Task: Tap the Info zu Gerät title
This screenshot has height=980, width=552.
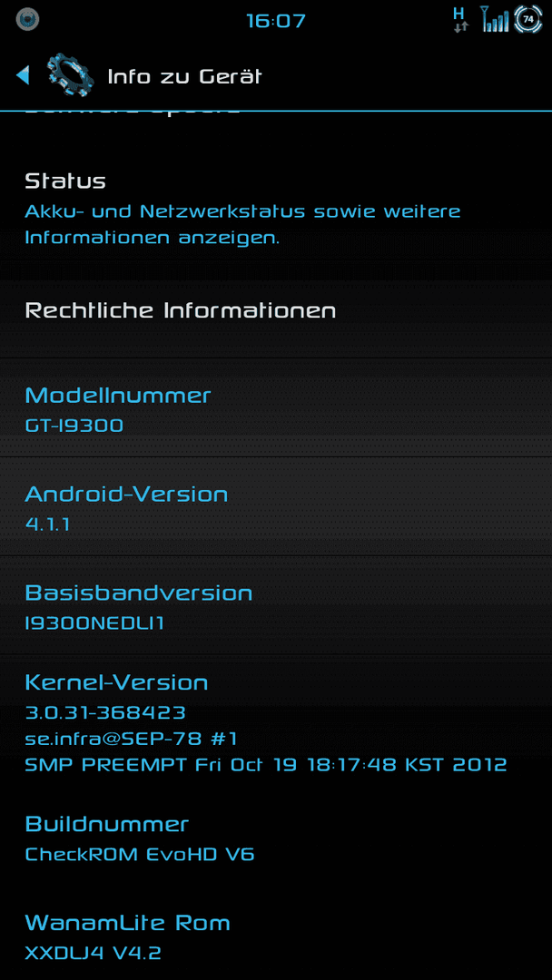Action: tap(184, 77)
